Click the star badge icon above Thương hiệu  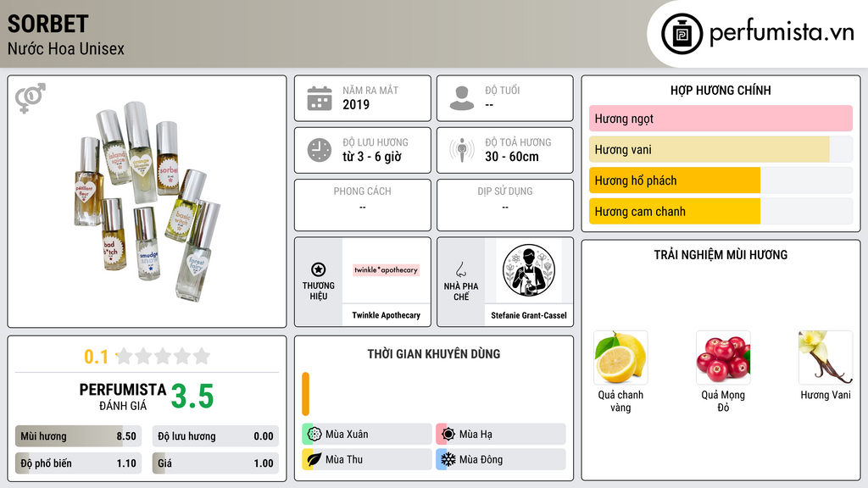(319, 269)
